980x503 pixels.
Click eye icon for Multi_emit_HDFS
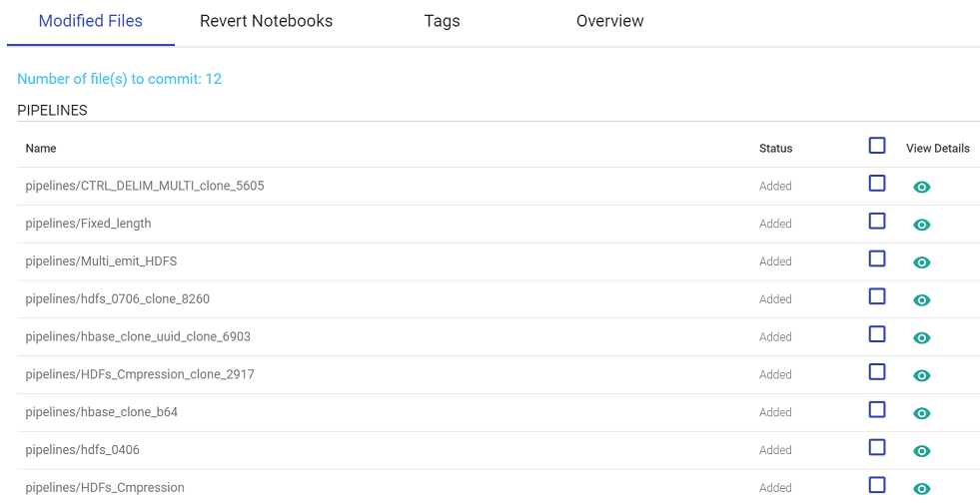pos(921,262)
